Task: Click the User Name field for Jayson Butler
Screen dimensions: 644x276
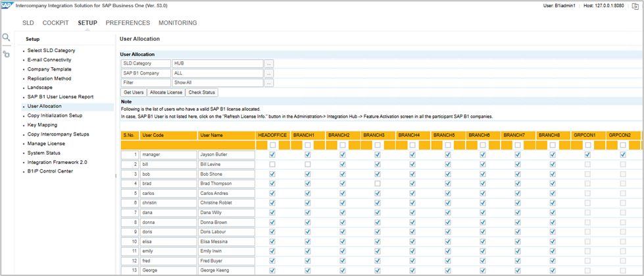Action: click(226, 155)
